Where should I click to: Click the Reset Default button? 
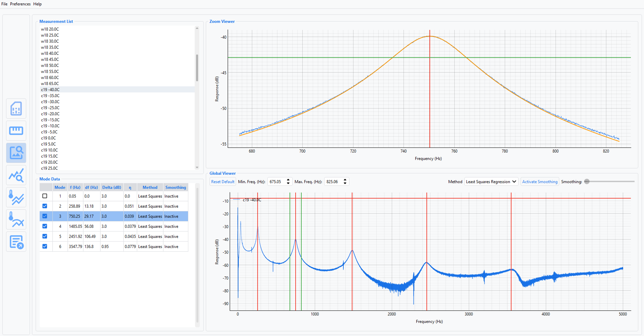point(223,182)
